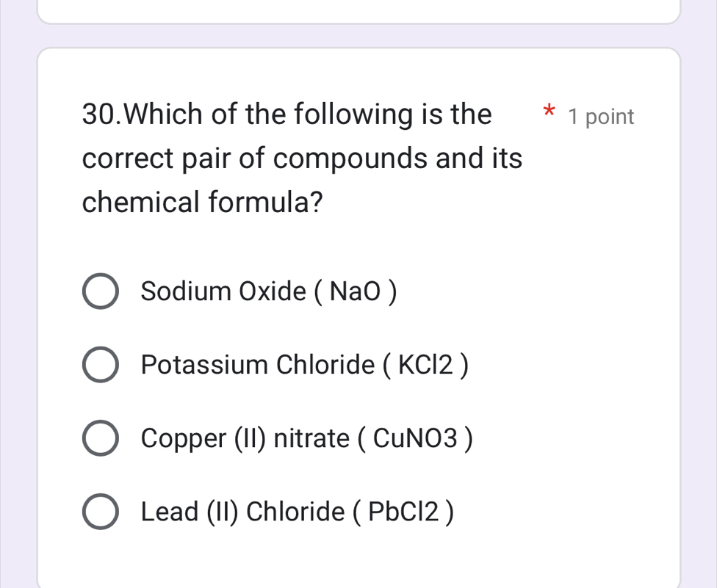
Task: Click the 1 point label
Action: click(x=599, y=116)
